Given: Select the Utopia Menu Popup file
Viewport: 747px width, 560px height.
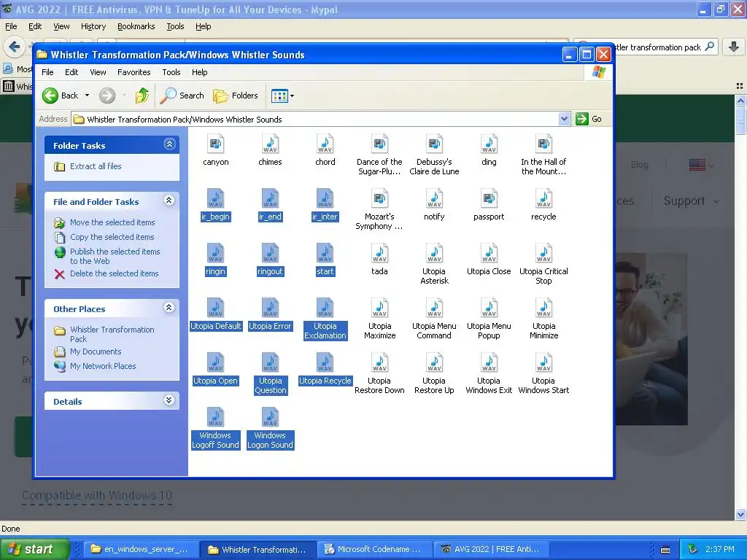Looking at the screenshot, I should coord(489,319).
